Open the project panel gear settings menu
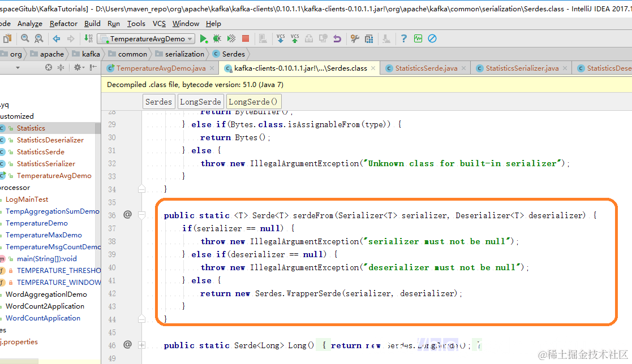The image size is (632, 364). (79, 67)
